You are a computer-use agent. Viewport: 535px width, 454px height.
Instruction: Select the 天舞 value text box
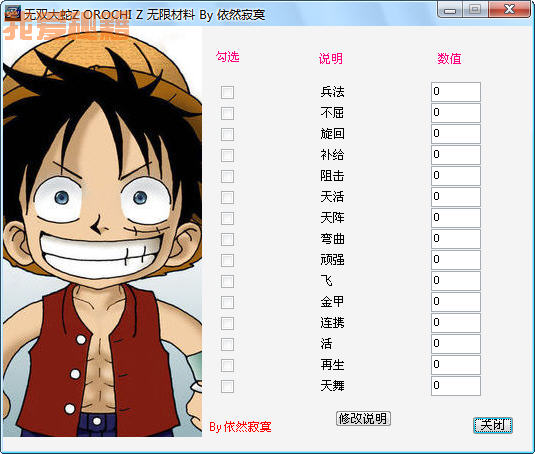[456, 386]
